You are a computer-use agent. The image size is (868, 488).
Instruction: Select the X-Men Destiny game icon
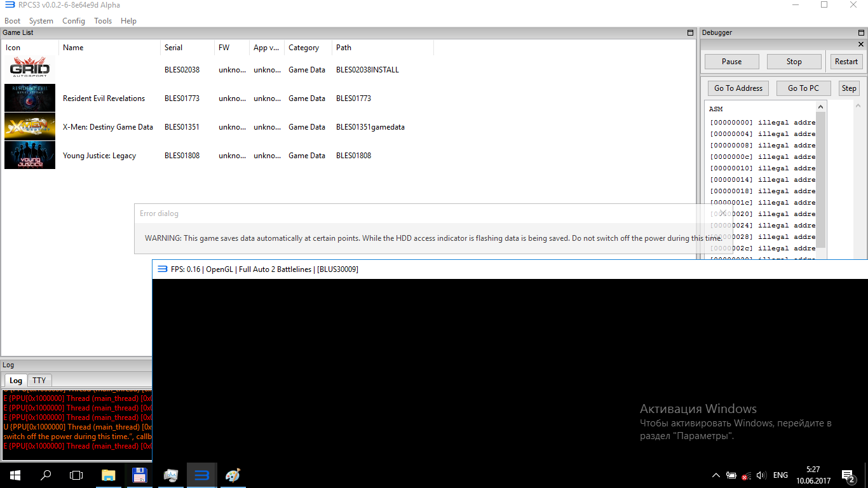click(30, 127)
